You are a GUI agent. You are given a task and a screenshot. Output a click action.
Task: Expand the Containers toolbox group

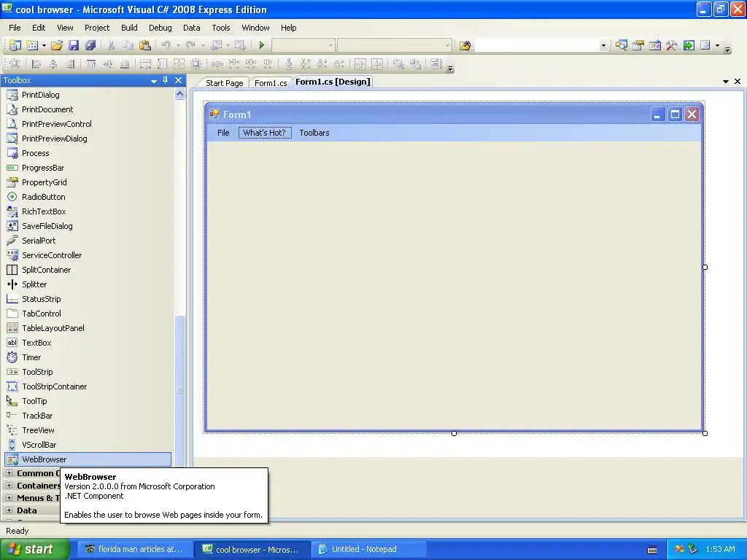click(9, 485)
